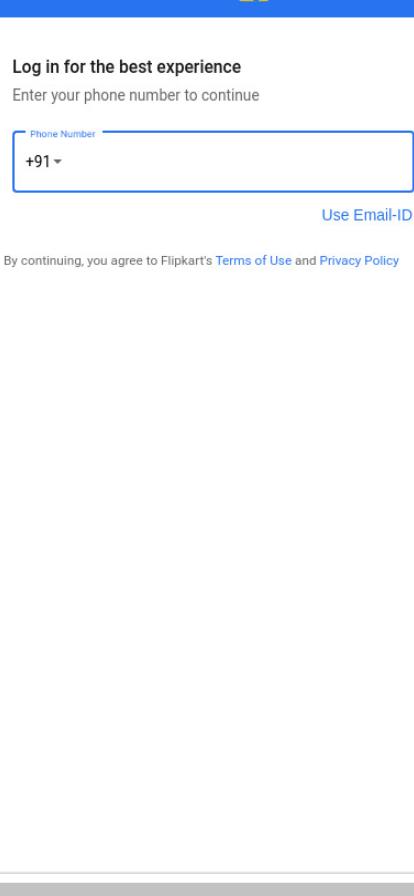Click the word Flipkart's in agreement text

pos(186,261)
